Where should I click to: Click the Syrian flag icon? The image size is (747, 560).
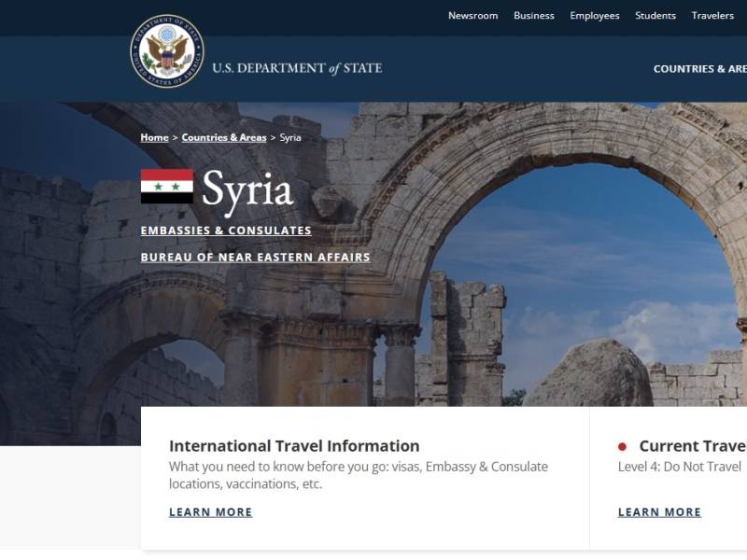pos(167,187)
